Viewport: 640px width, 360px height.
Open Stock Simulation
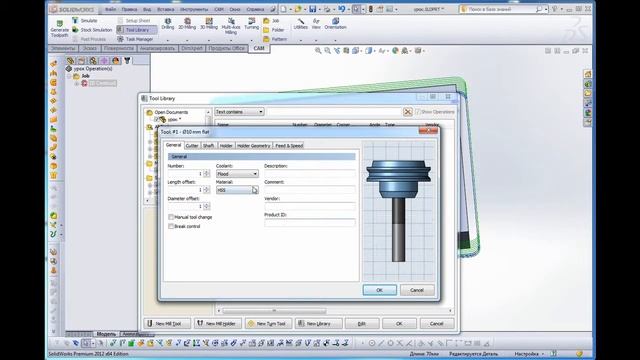(x=92, y=30)
